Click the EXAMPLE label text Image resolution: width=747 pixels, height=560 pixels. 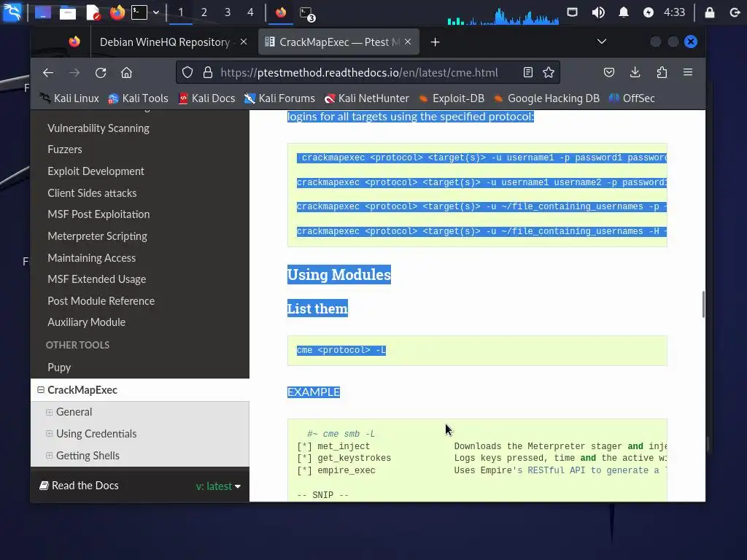click(314, 392)
